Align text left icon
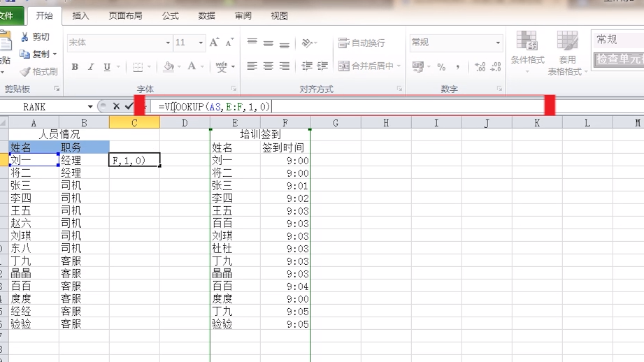Screen dimensions: 644x362 tap(252, 66)
